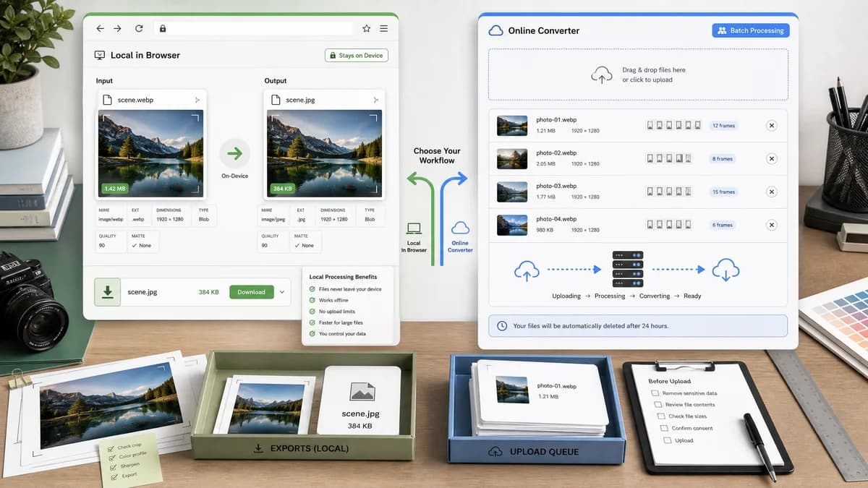Image resolution: width=868 pixels, height=488 pixels.
Task: Open the Output Matte None field
Action: [x=305, y=241]
